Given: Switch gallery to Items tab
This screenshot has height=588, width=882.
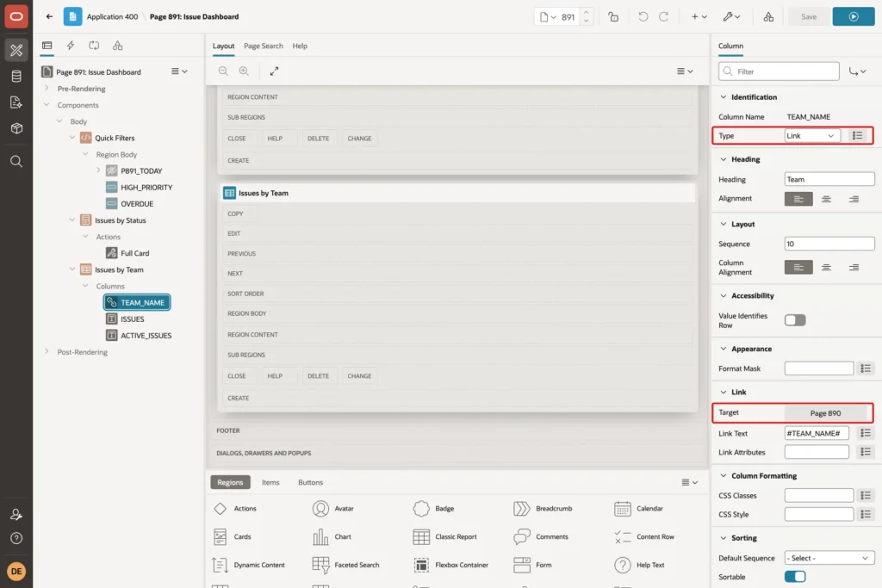Looking at the screenshot, I should coord(270,482).
